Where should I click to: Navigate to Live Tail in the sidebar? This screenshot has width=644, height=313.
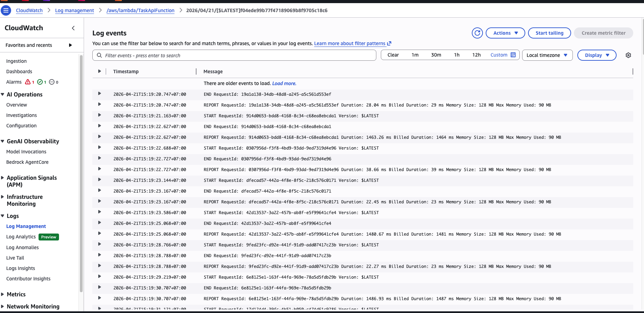coord(15,257)
